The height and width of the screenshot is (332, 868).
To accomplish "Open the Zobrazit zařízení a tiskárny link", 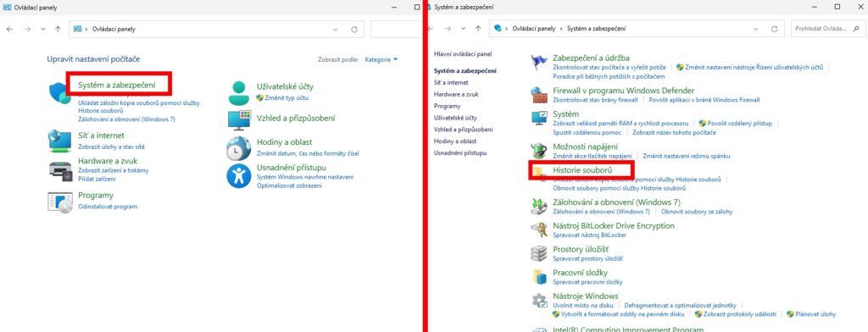I will coord(113,170).
